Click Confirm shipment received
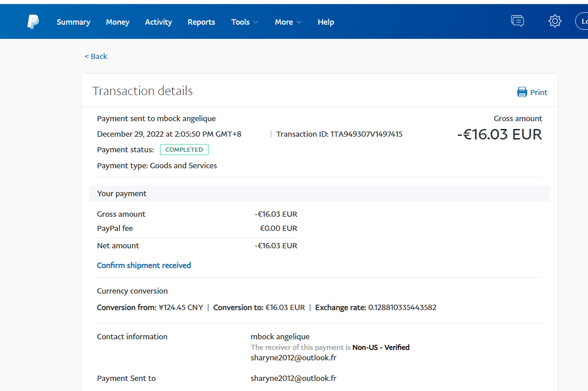Viewport: 588px width, 391px height. [x=144, y=265]
